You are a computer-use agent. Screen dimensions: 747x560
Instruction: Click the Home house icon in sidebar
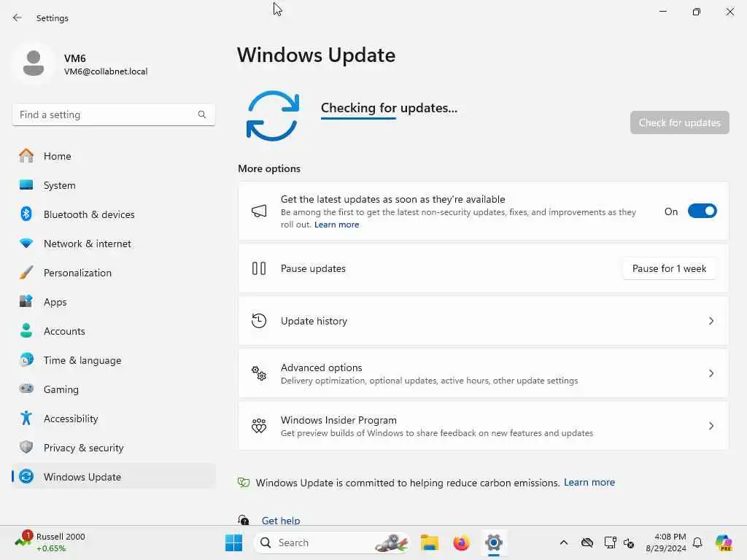[x=26, y=156]
